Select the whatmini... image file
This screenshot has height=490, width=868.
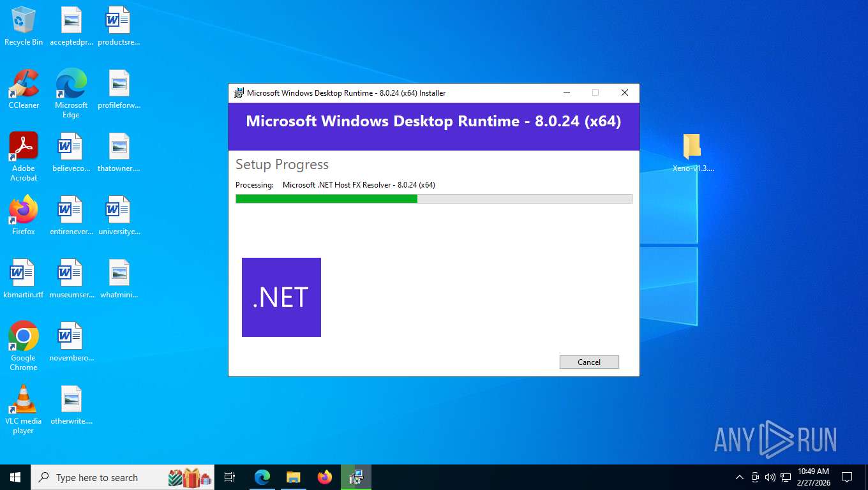pyautogui.click(x=119, y=279)
